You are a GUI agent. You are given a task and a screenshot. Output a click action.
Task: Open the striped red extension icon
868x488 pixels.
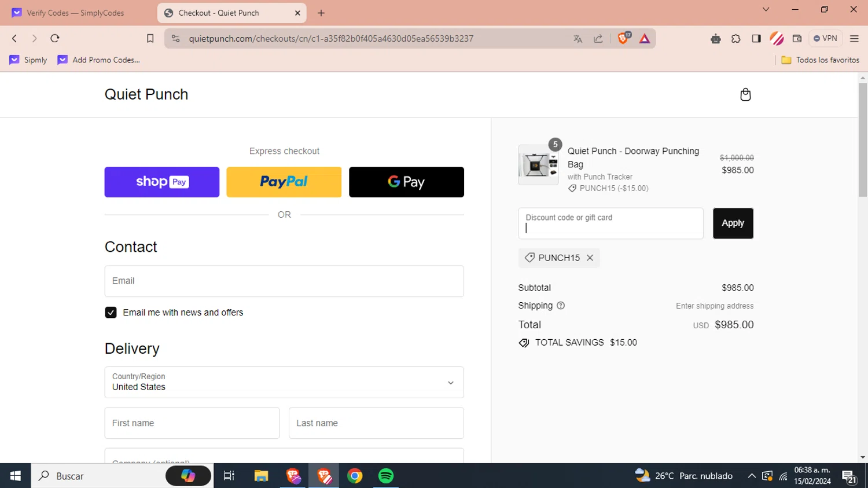pos(777,39)
